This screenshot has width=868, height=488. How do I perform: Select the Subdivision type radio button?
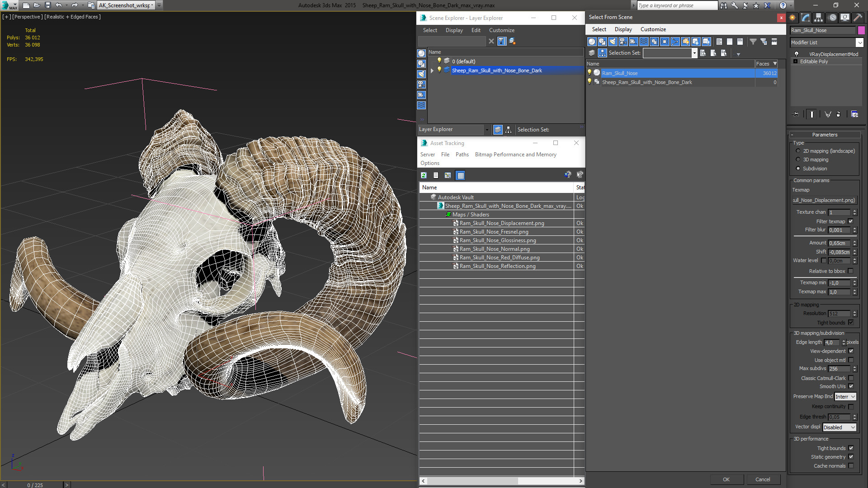point(798,169)
